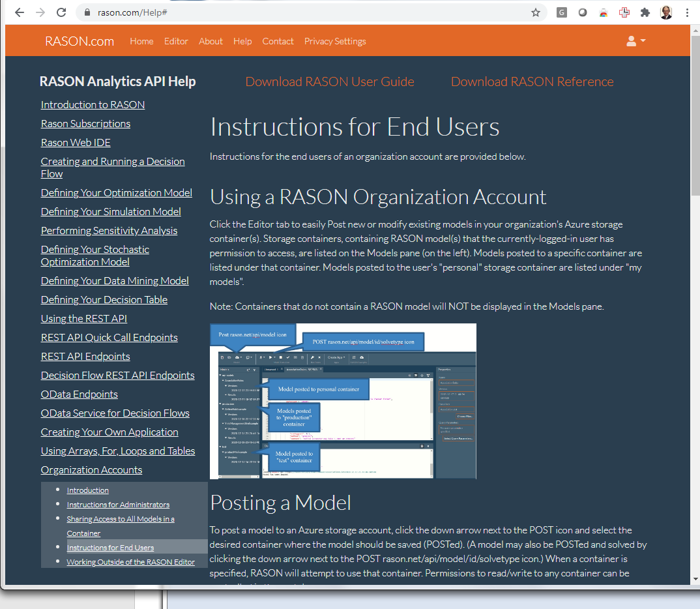The height and width of the screenshot is (609, 700).
Task: Open the Extensions puzzle piece menu
Action: pyautogui.click(x=645, y=12)
